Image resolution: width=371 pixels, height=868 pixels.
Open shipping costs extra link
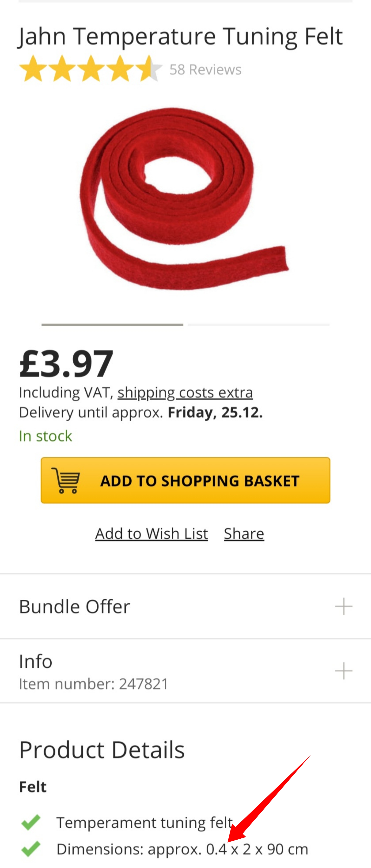pos(185,393)
